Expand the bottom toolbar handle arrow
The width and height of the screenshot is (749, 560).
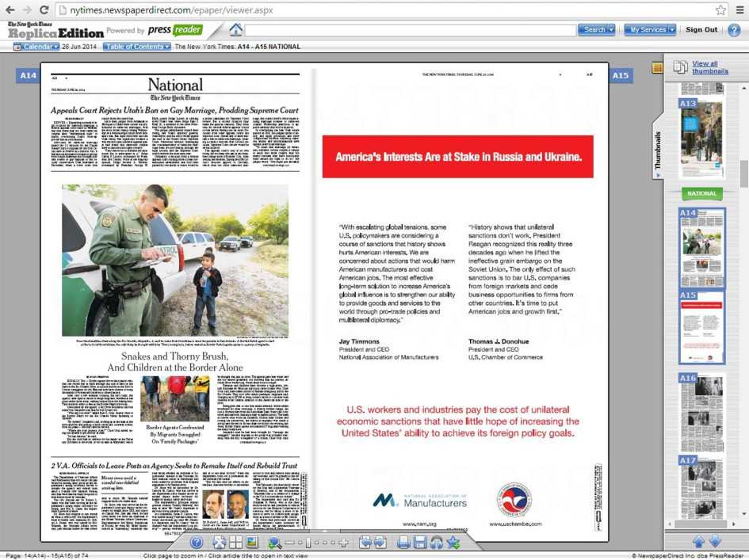(x=324, y=531)
